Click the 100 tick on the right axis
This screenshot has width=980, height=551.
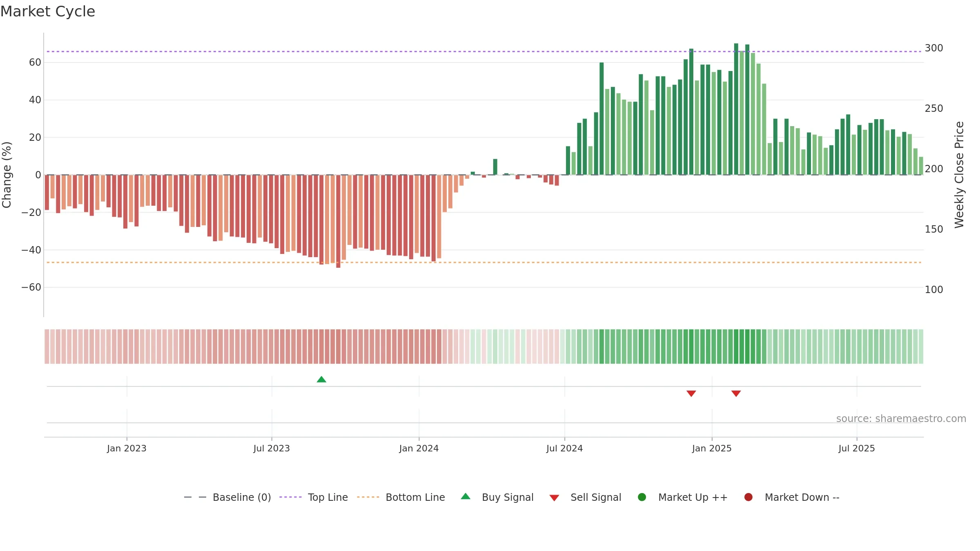pyautogui.click(x=934, y=290)
